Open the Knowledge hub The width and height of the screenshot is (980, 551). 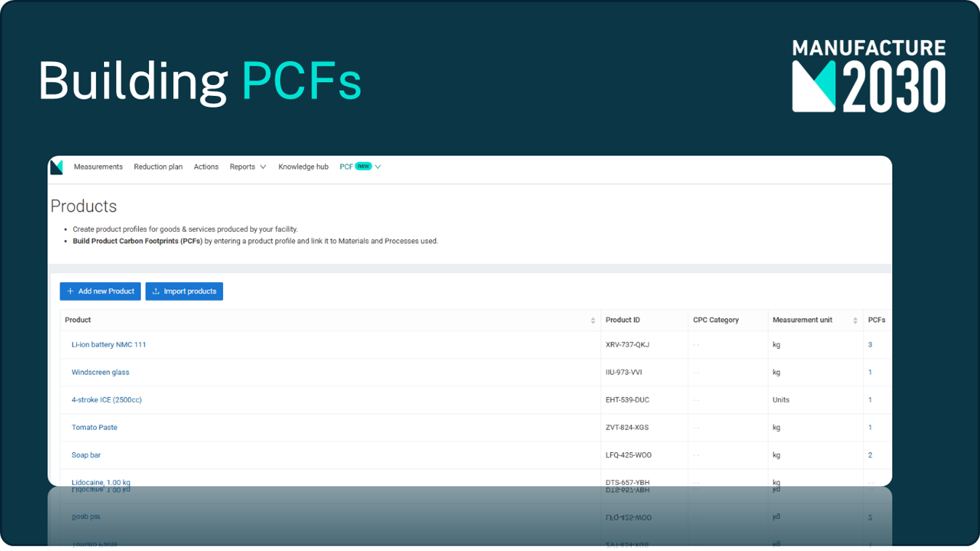click(303, 167)
